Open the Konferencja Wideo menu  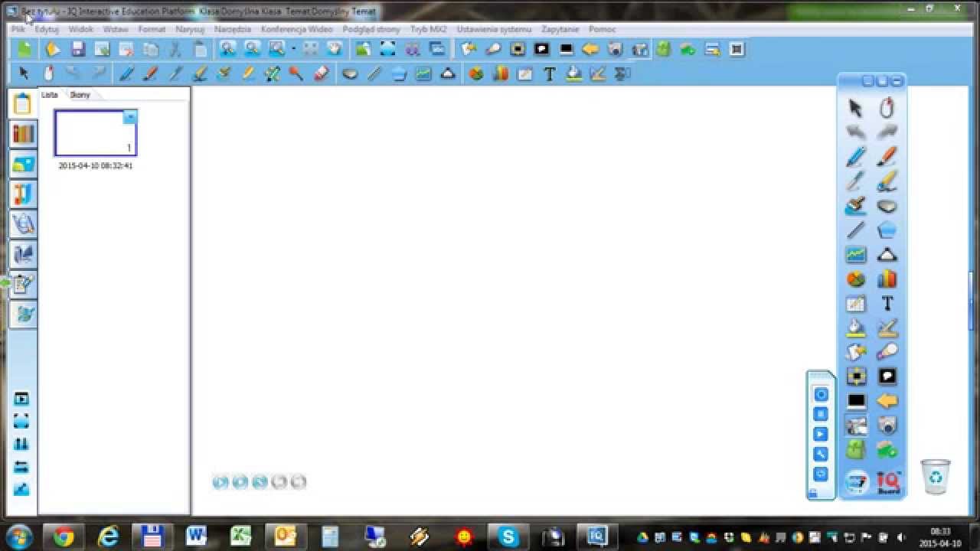(296, 29)
